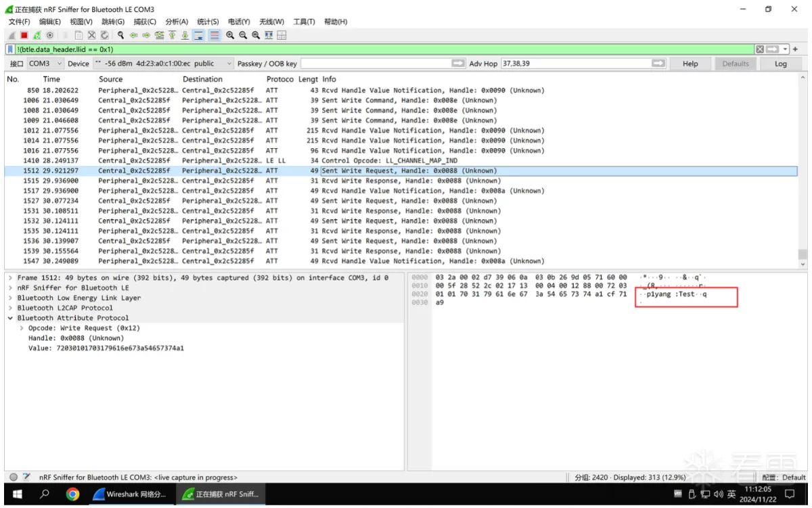Viewport: 812px width, 508px height.
Task: Click the display filter bookmark icon
Action: point(10,49)
